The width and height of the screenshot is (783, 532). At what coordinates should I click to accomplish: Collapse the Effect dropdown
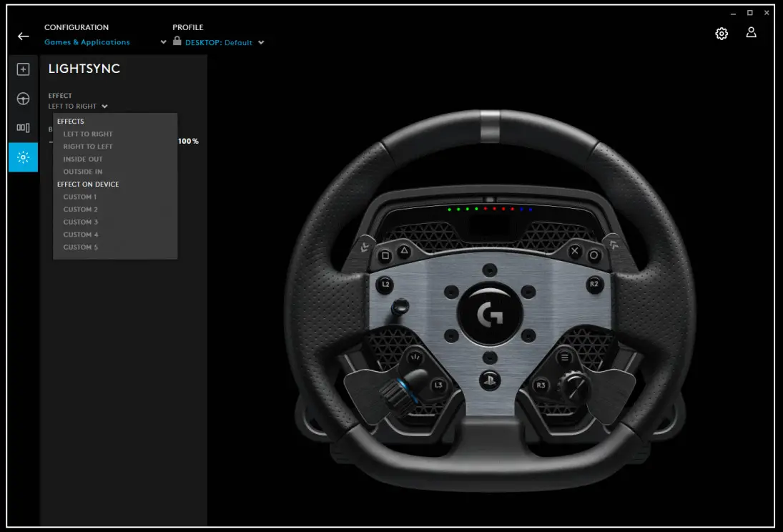click(104, 106)
